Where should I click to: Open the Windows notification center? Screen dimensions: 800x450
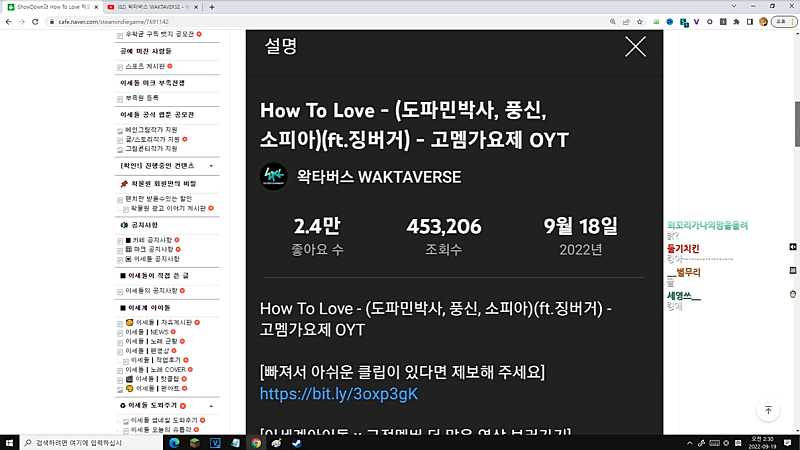point(788,443)
